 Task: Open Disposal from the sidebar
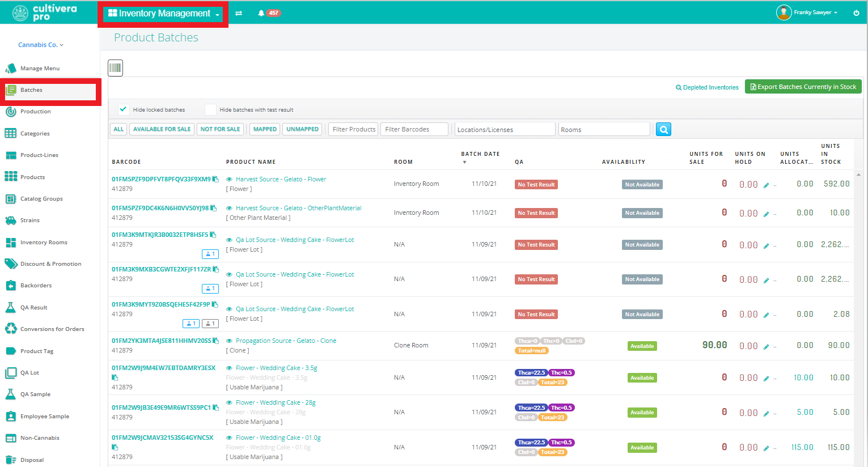[32, 460]
